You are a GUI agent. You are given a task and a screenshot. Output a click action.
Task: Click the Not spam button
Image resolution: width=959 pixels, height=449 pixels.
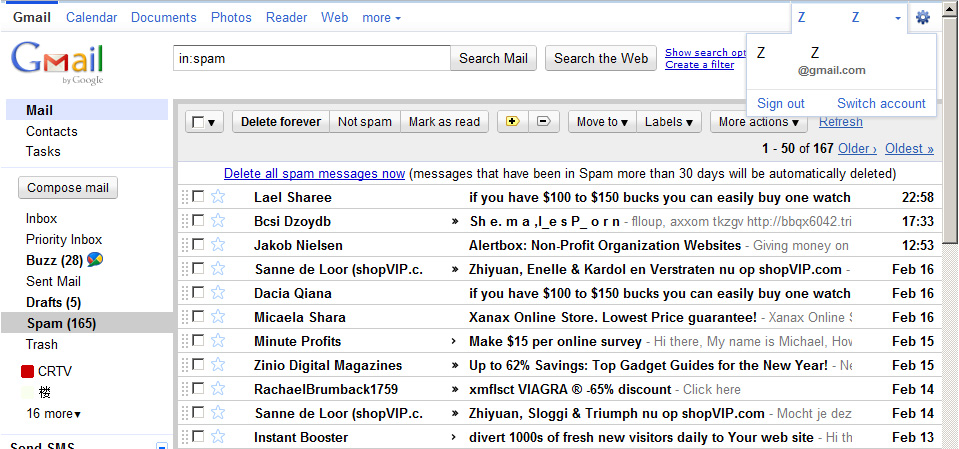[x=365, y=122]
